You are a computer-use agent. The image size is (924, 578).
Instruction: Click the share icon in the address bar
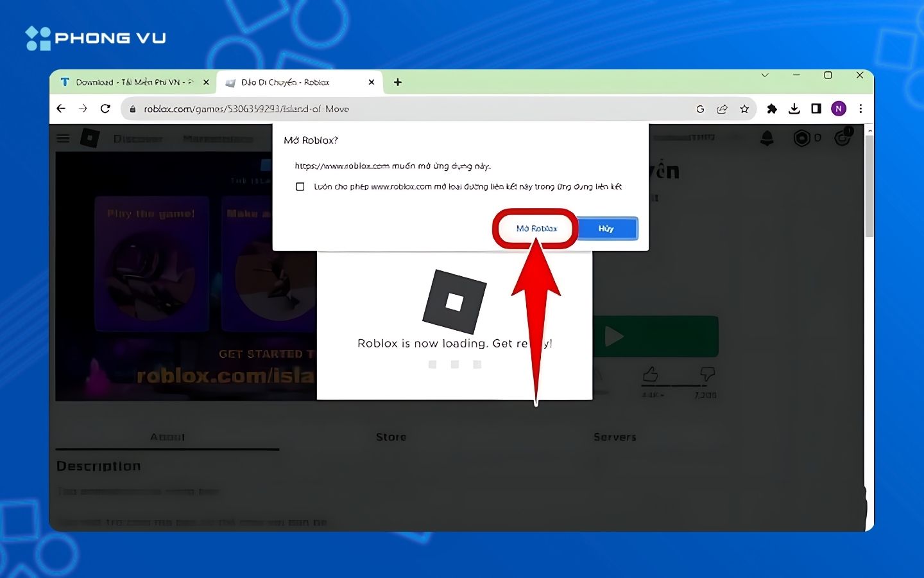click(723, 109)
